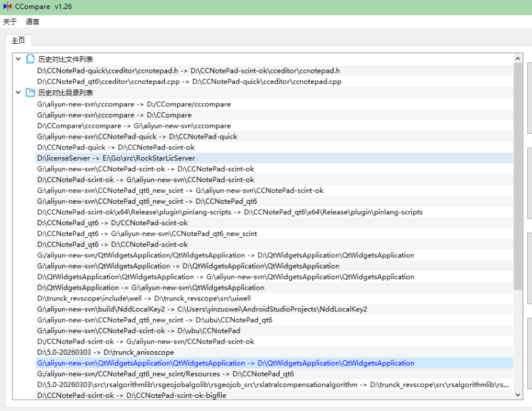This screenshot has height=411, width=532.
Task: Open the 关于 menu
Action: [x=10, y=22]
